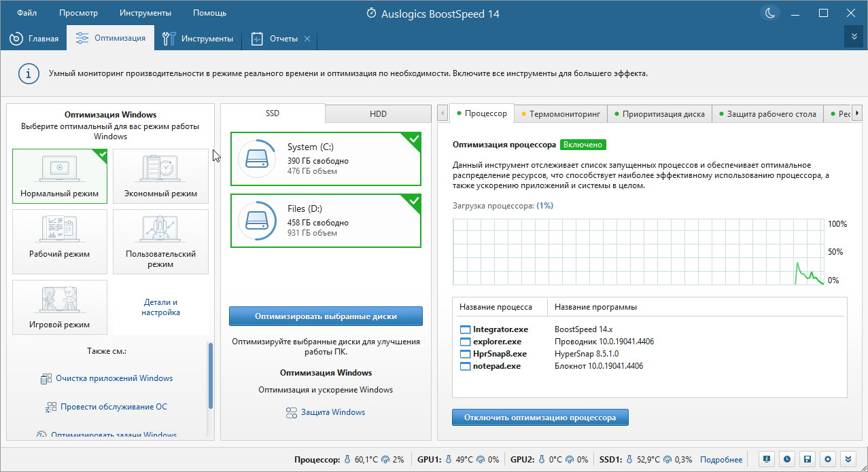The width and height of the screenshot is (868, 472).
Task: Click the notepad.exe process icon
Action: click(466, 366)
